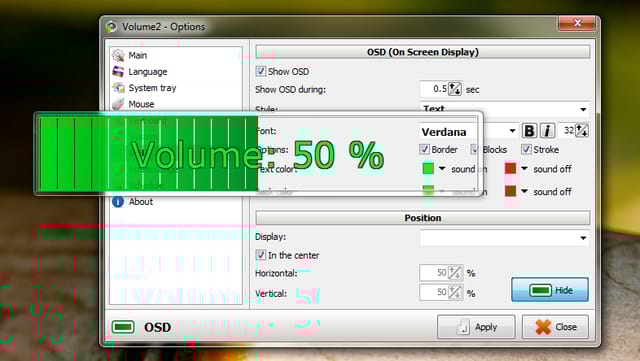Select the Language section icon
Viewport: 640px width, 361px height.
[118, 71]
